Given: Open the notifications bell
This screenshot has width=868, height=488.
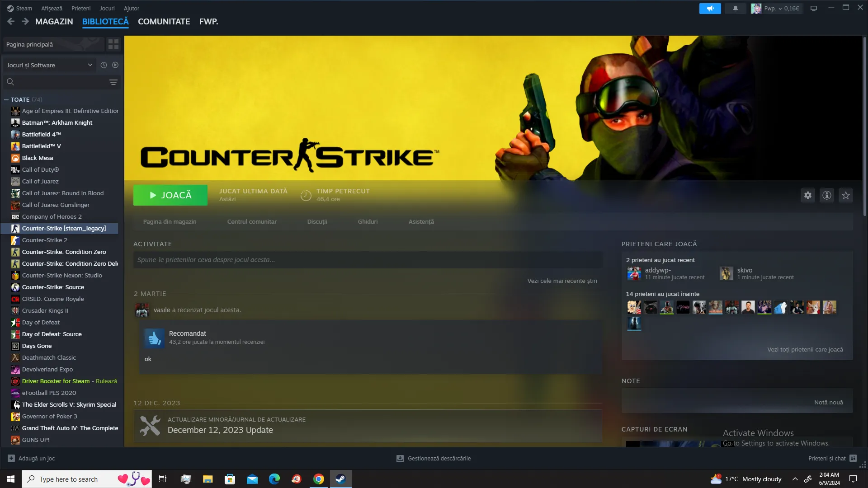Looking at the screenshot, I should (735, 8).
